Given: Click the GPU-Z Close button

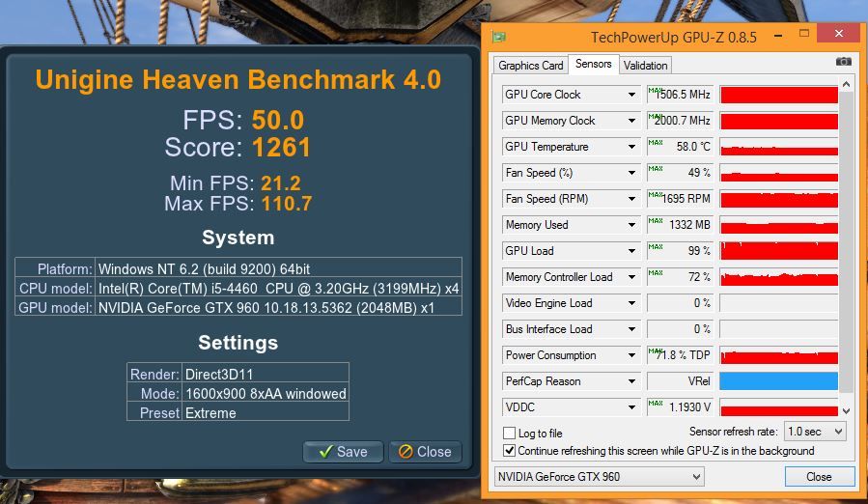Looking at the screenshot, I should (x=819, y=476).
